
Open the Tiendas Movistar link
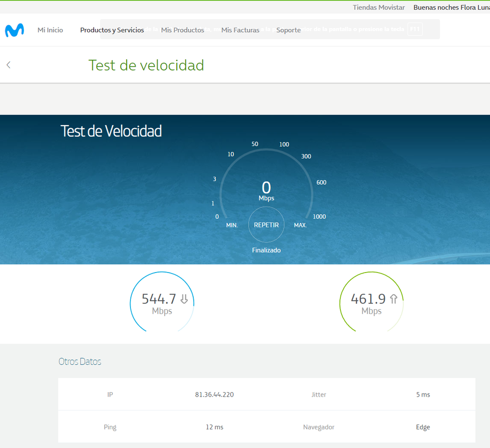[379, 7]
